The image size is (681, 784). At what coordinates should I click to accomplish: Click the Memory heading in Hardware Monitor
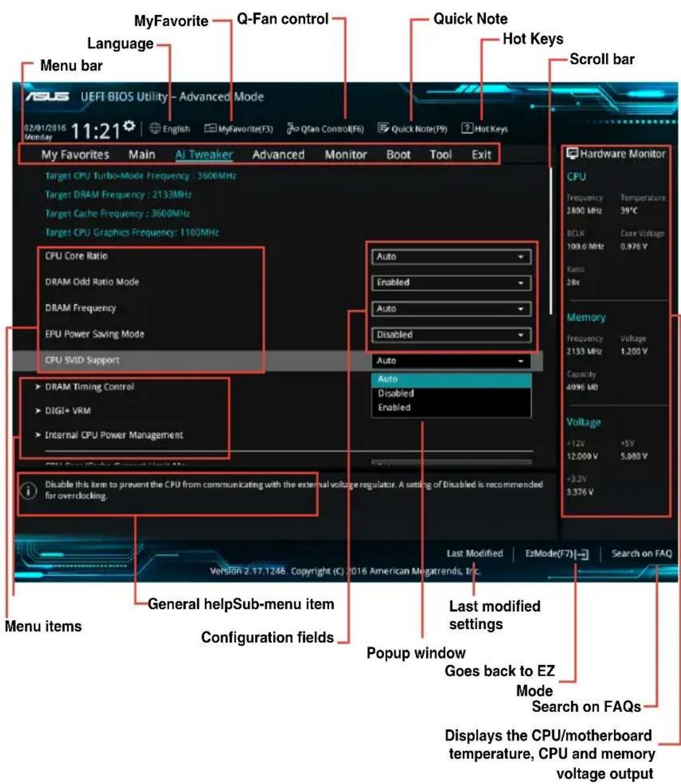(x=586, y=318)
